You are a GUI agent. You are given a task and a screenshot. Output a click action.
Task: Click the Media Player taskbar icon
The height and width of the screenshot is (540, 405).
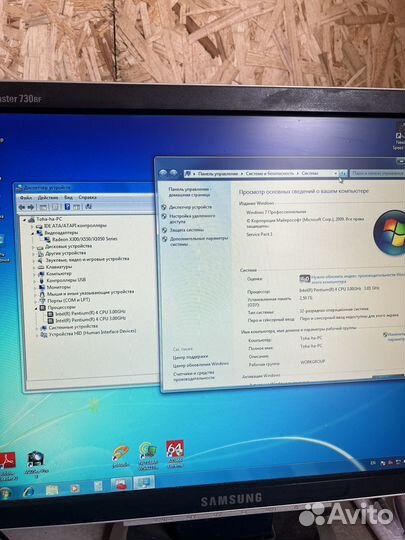point(75,488)
